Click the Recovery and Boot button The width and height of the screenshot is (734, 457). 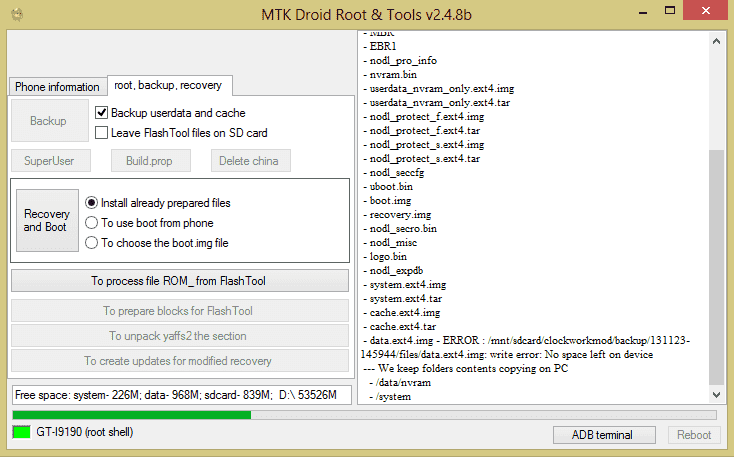pyautogui.click(x=47, y=220)
